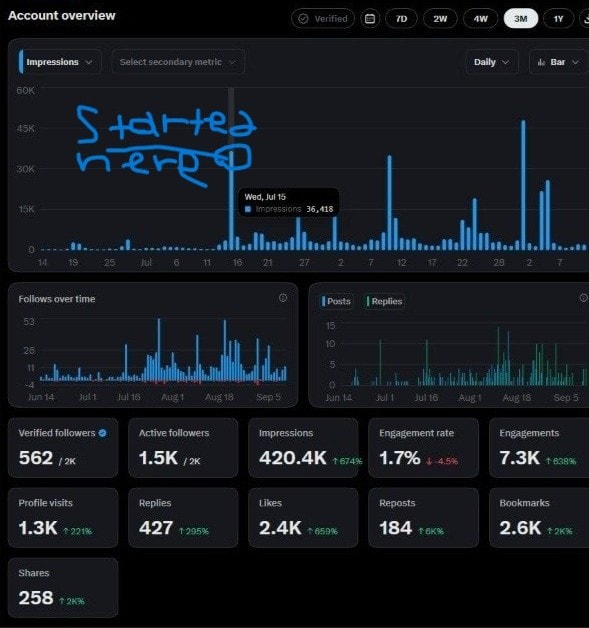Click the 60K y-axis label

pyautogui.click(x=26, y=91)
